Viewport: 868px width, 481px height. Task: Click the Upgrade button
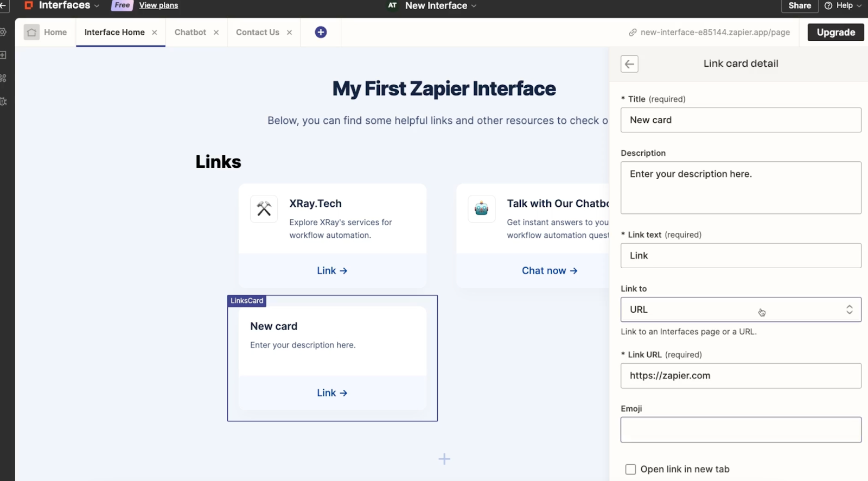(x=835, y=33)
